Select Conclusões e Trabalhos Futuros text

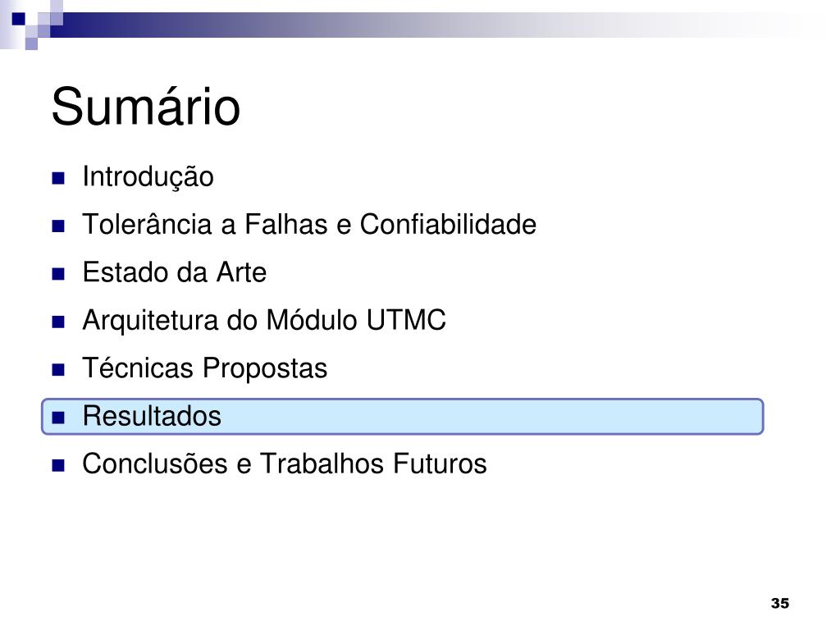pyautogui.click(x=285, y=464)
